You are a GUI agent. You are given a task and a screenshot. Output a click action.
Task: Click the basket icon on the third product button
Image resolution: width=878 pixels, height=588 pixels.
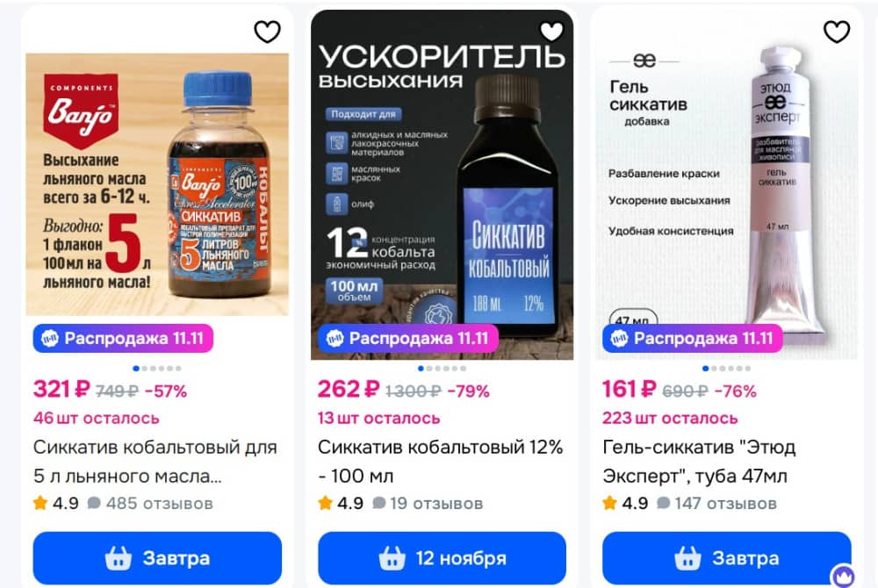[687, 558]
